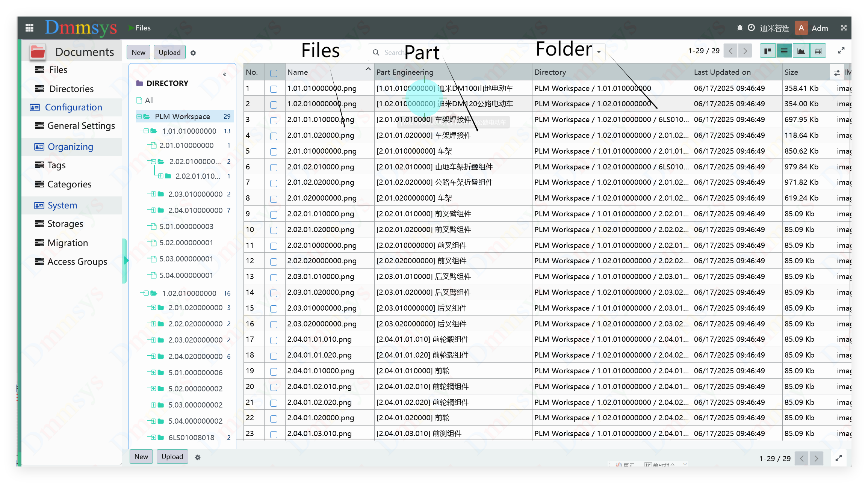
Task: Click the sort arrow on Name column
Action: pos(368,69)
